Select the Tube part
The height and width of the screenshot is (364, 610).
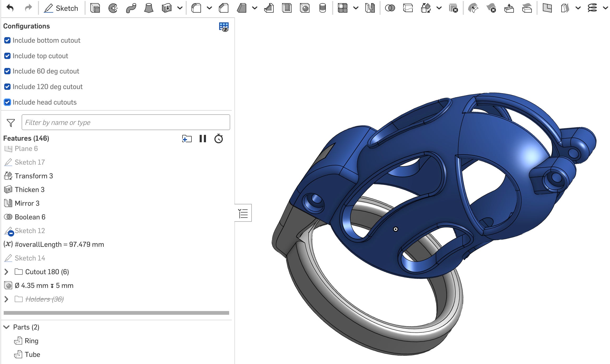[32, 355]
